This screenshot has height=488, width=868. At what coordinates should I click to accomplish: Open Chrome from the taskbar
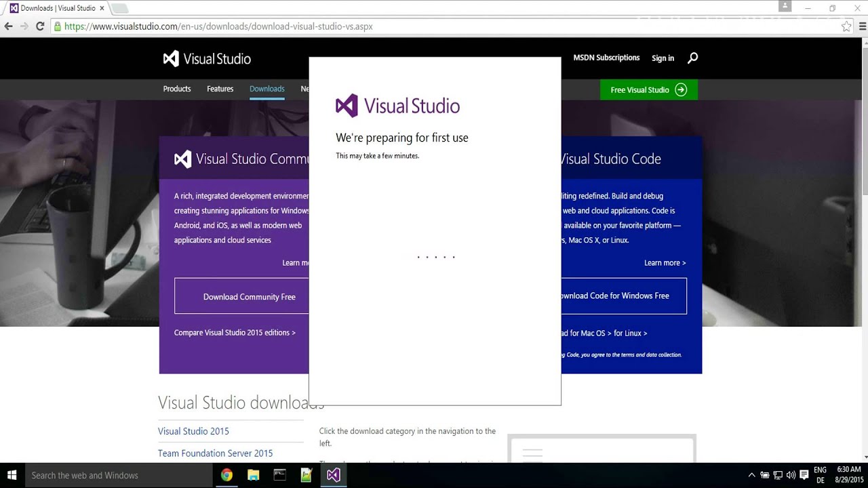click(226, 475)
